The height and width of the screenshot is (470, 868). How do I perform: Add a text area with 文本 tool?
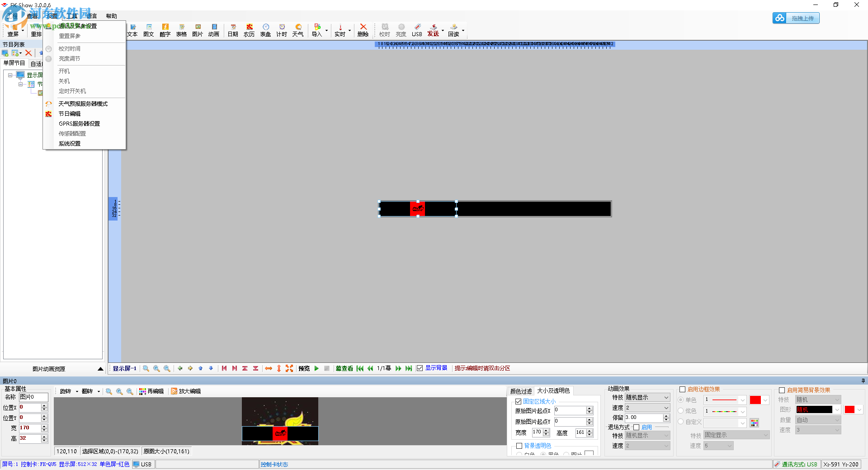click(x=132, y=30)
